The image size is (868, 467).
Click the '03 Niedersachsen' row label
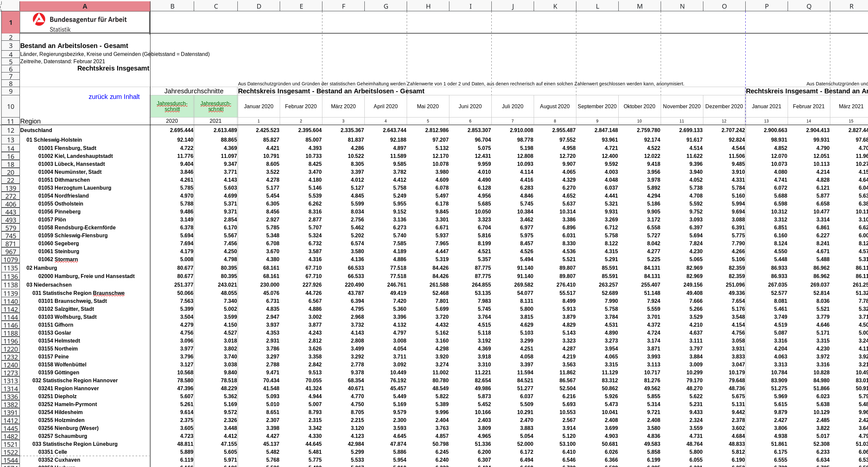click(x=49, y=285)
